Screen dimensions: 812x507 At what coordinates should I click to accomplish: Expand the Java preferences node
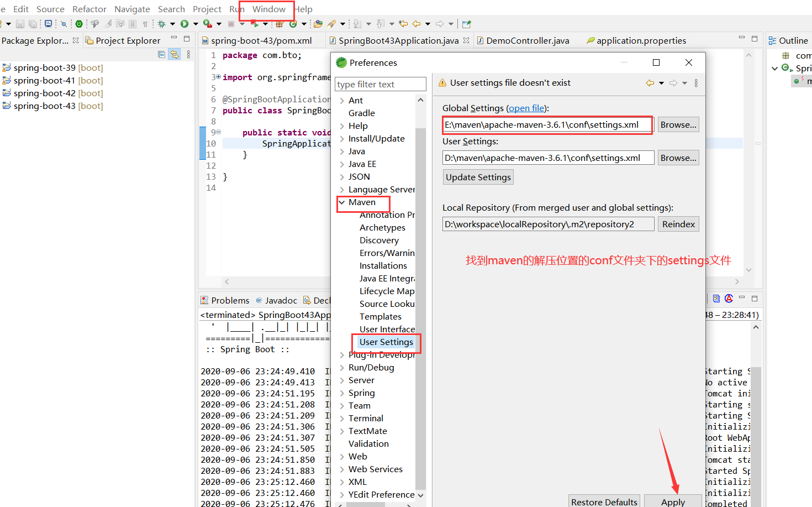pyautogui.click(x=342, y=151)
